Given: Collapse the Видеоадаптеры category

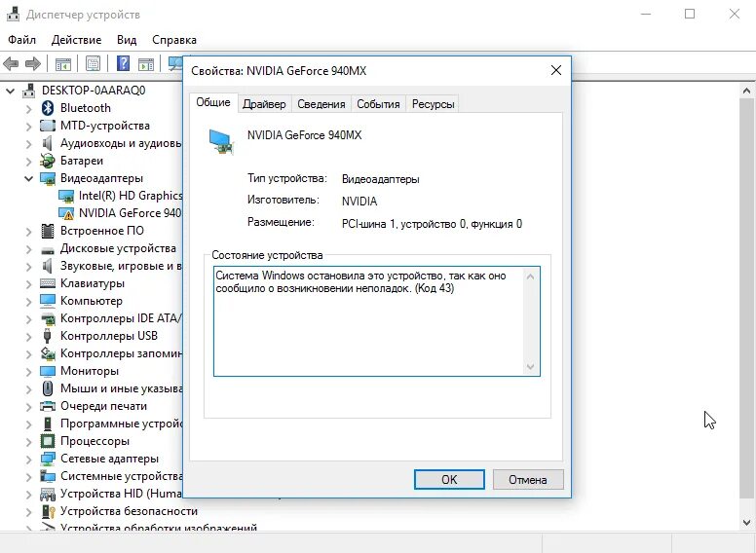Looking at the screenshot, I should pyautogui.click(x=28, y=179).
